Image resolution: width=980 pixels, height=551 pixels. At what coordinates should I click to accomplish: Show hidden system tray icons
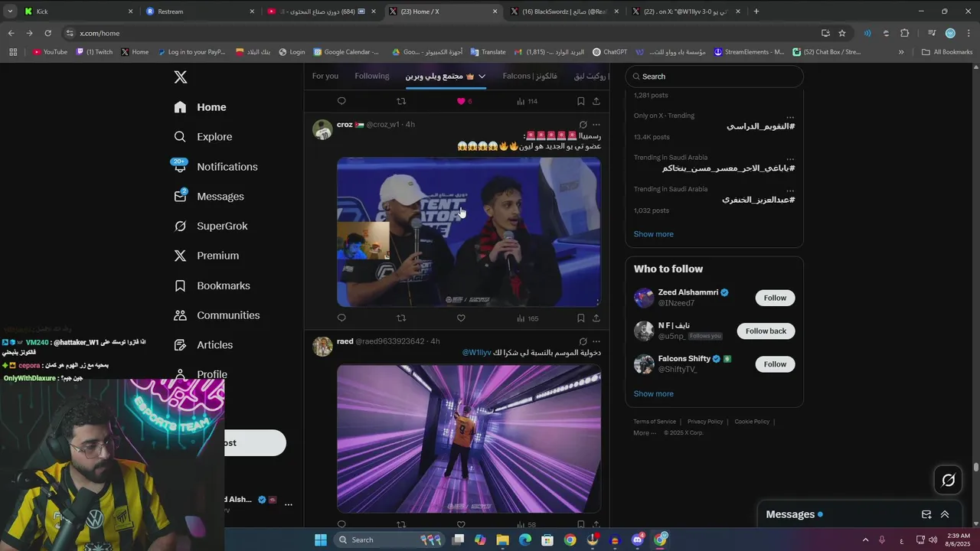(x=865, y=540)
